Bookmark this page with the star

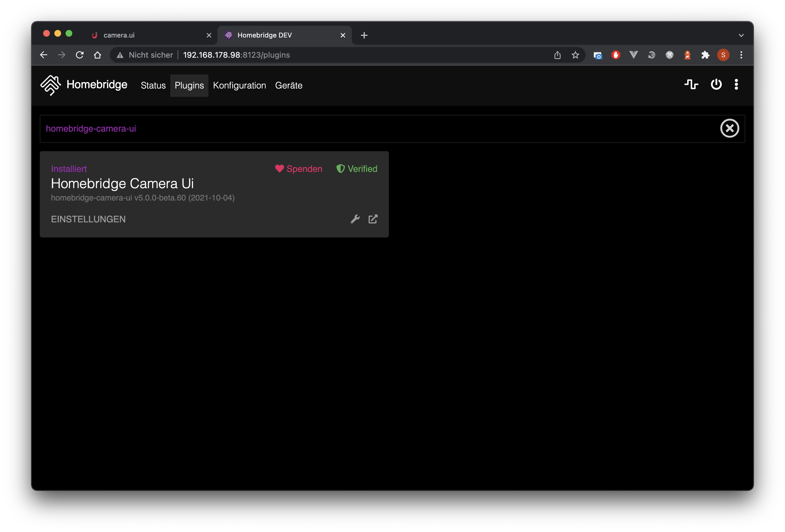575,55
